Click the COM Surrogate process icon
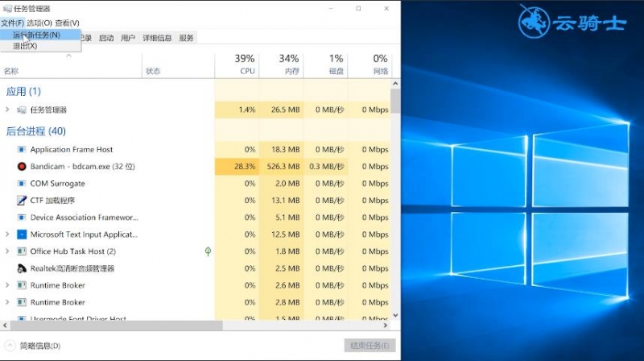 coord(22,184)
